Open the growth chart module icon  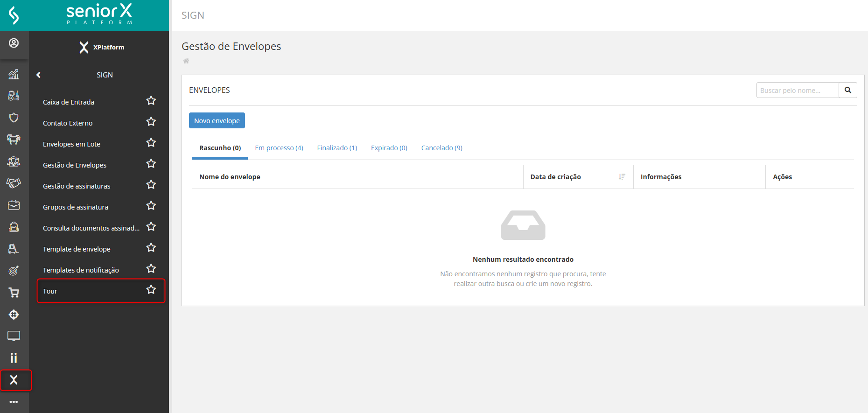[14, 74]
